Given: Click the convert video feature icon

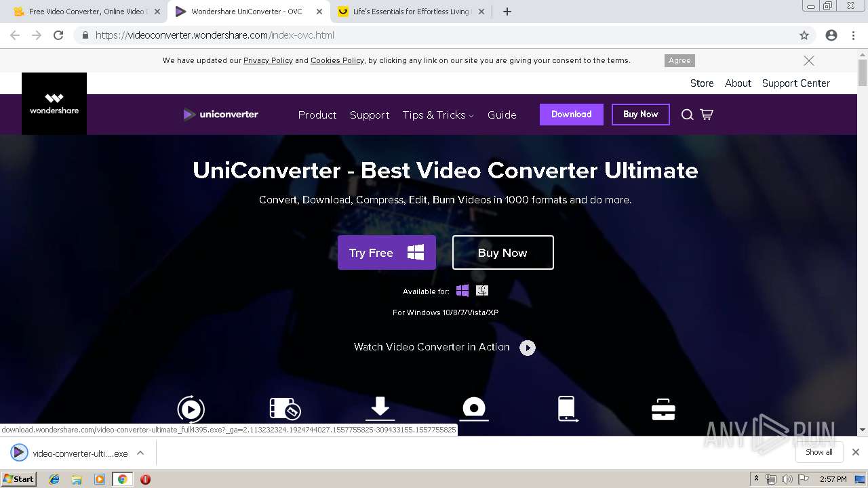Looking at the screenshot, I should tap(191, 409).
